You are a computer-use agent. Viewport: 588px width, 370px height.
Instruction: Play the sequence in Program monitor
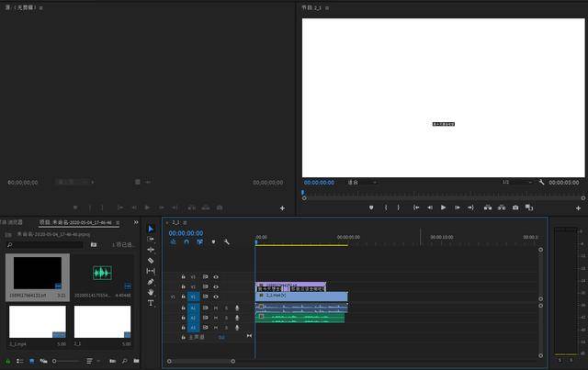tap(443, 207)
